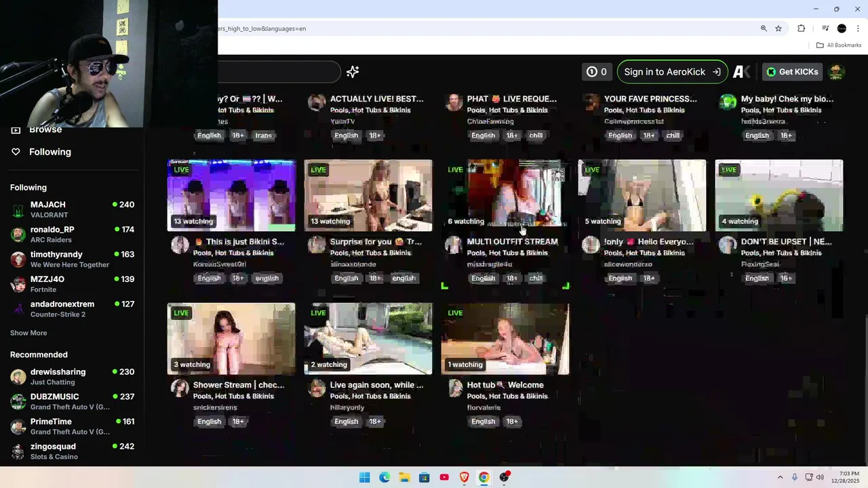Click Pools, Hot Tubs & Bikinis under Hot tub
Screen dimensions: 868x488
click(x=507, y=396)
